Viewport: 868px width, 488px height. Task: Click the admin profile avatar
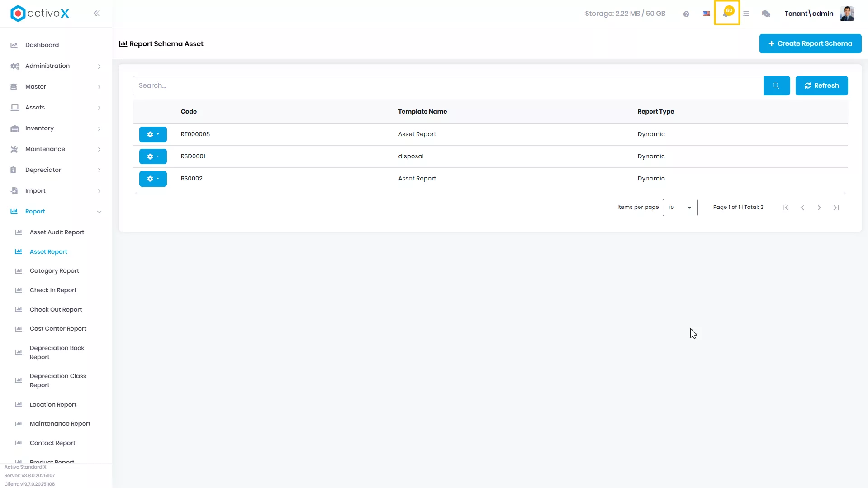click(x=847, y=14)
